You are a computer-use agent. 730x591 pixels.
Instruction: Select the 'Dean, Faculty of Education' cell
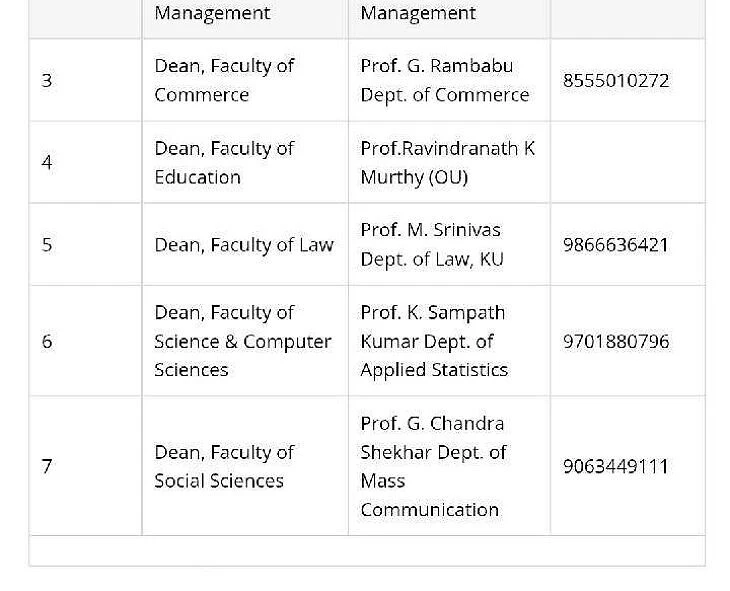pyautogui.click(x=245, y=163)
